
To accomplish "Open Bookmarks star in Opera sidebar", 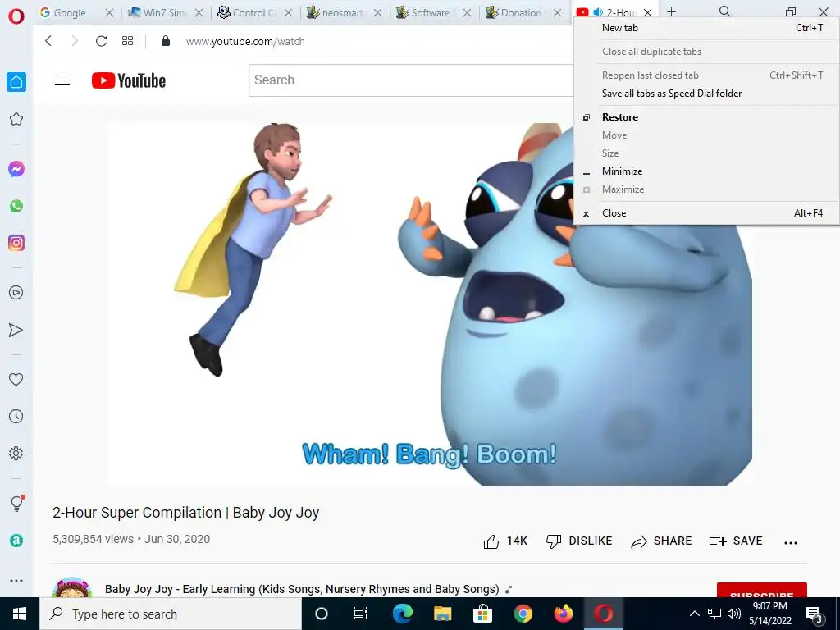I will click(x=16, y=119).
